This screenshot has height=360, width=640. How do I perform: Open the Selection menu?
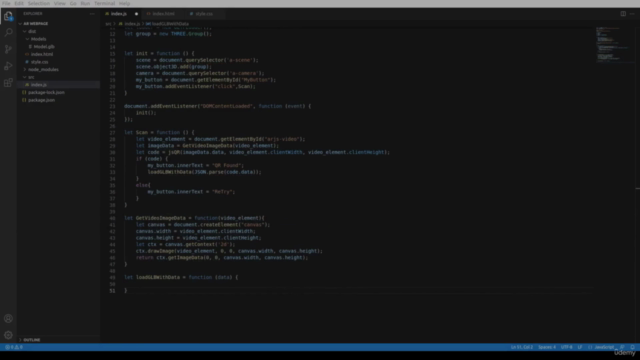tap(39, 4)
